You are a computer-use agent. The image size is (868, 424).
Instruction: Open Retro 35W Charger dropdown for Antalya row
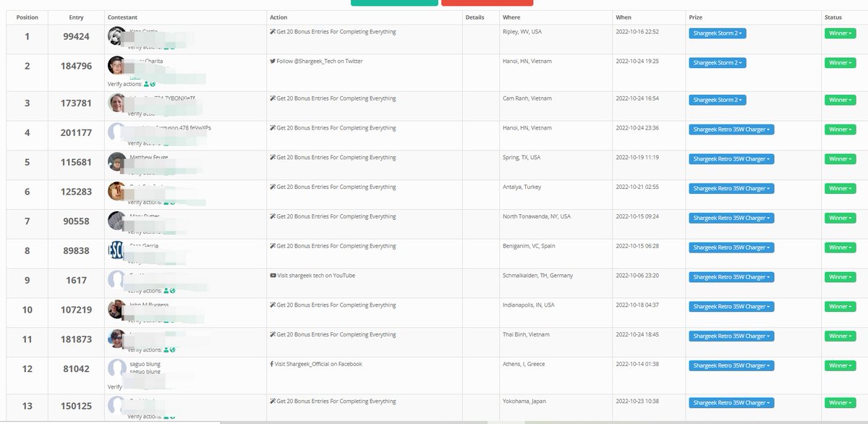(x=731, y=189)
